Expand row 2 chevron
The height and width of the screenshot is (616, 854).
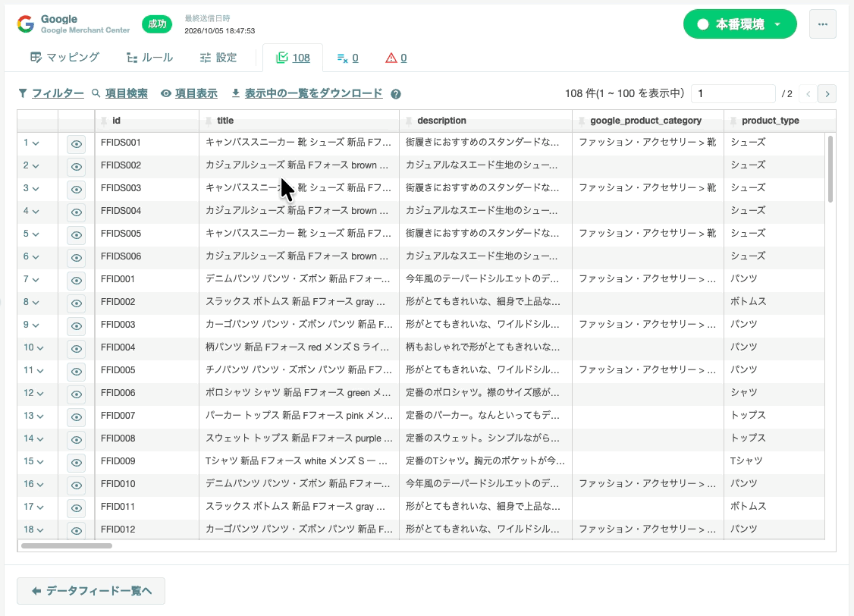(x=36, y=166)
